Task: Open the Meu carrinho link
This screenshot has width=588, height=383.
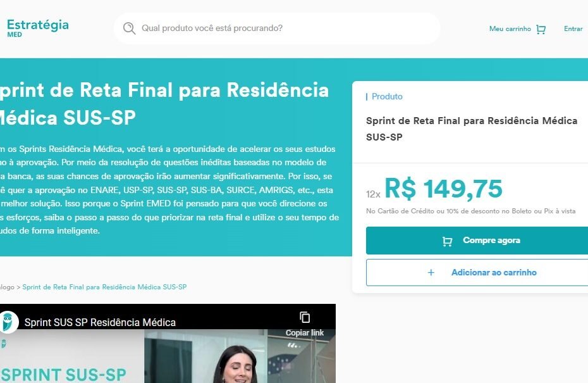Action: coord(510,29)
